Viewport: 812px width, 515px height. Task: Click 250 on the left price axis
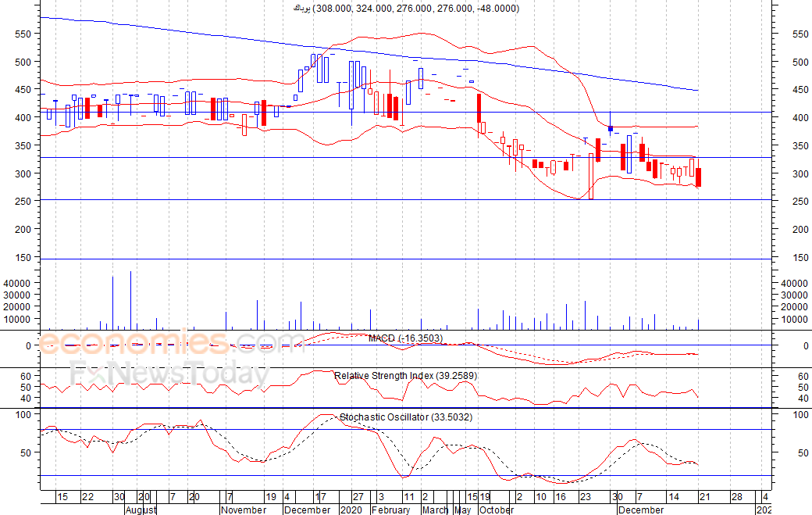point(23,202)
